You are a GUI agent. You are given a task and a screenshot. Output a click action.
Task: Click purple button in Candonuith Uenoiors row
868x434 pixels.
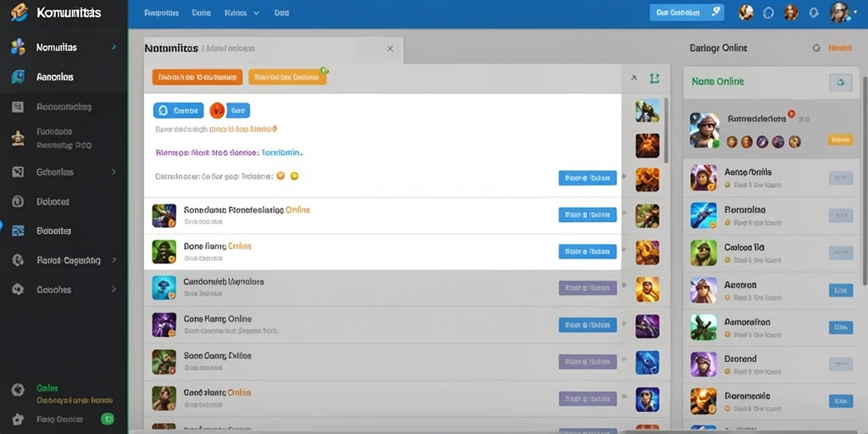[587, 288]
